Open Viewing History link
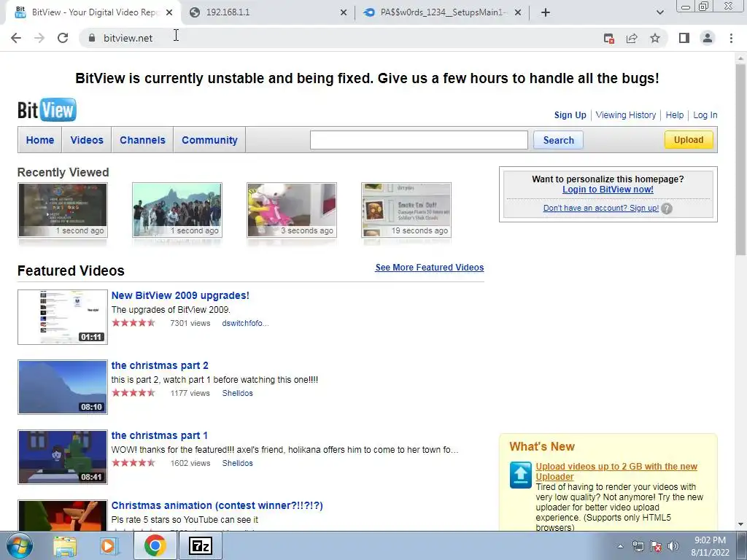747x560 pixels. pos(625,114)
